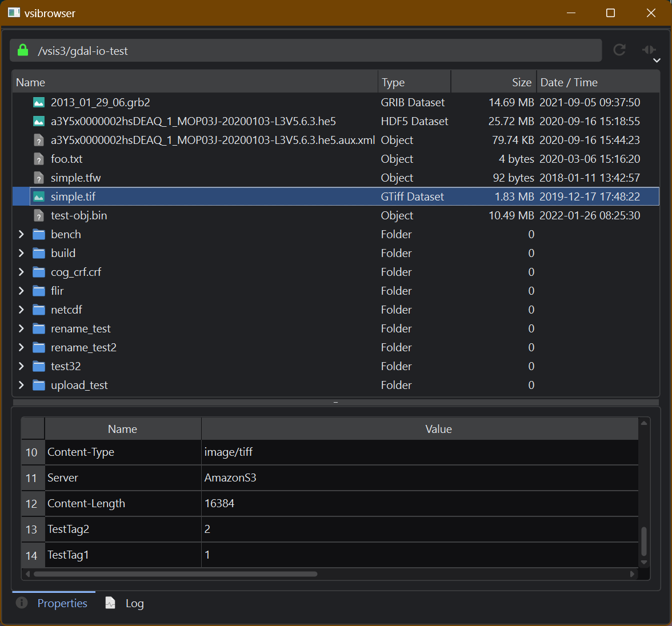Switch to the Properties tab
Screen dimensions: 672x626
62,603
